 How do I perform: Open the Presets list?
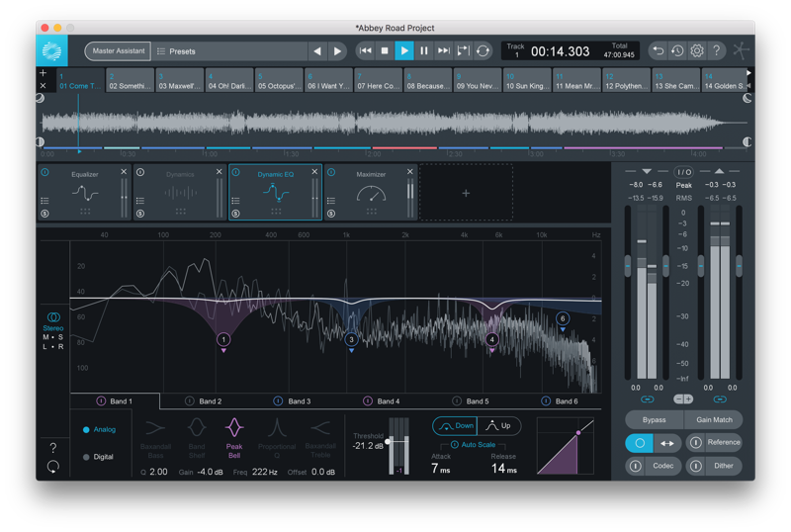coord(229,51)
